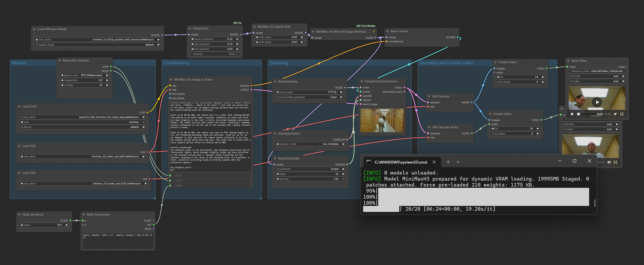Collapse the SamplerCustomAdvanced node

tap(362, 81)
